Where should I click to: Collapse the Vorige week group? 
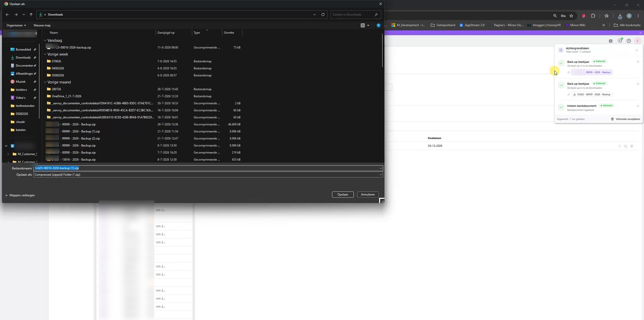pos(45,54)
